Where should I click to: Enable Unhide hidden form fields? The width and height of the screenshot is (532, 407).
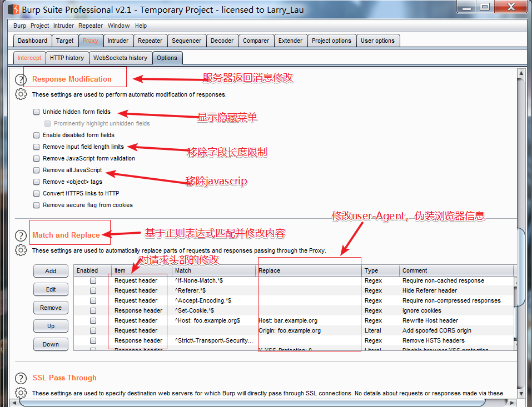click(x=36, y=112)
